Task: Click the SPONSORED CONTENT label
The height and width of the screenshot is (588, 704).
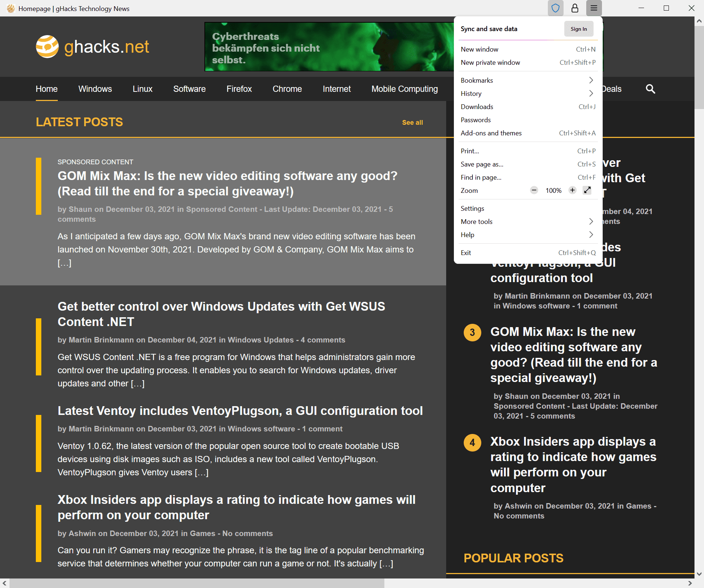Action: point(95,162)
